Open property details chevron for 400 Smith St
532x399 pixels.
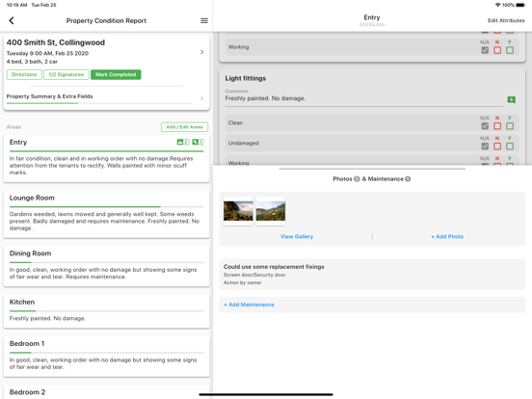point(201,52)
